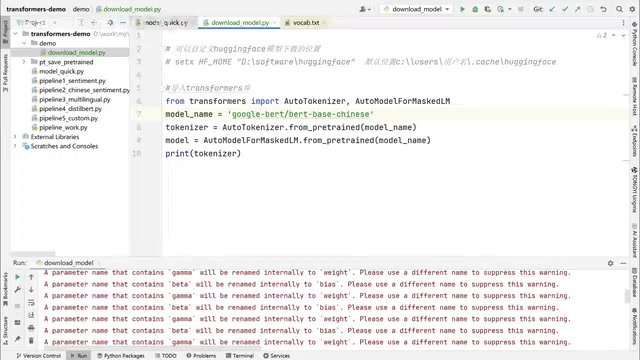Open Version Control tool window

38,356
